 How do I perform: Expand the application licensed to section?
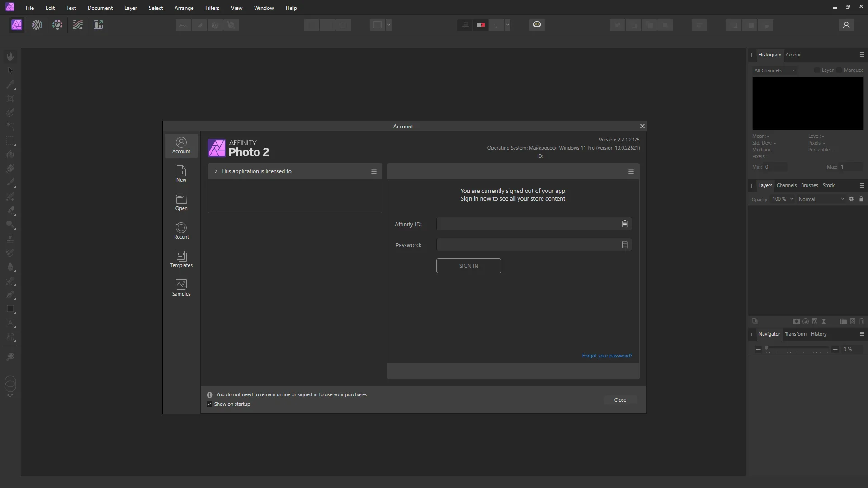coord(216,171)
